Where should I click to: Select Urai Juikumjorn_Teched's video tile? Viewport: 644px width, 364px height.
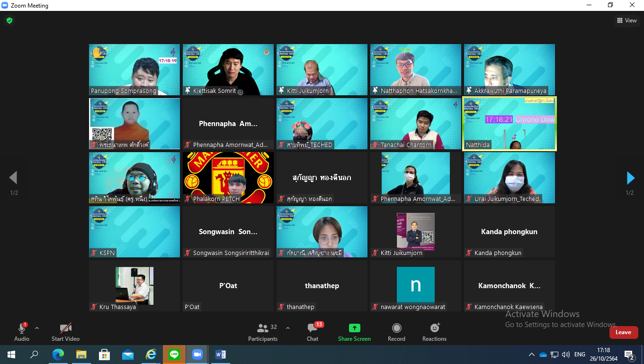tap(510, 178)
